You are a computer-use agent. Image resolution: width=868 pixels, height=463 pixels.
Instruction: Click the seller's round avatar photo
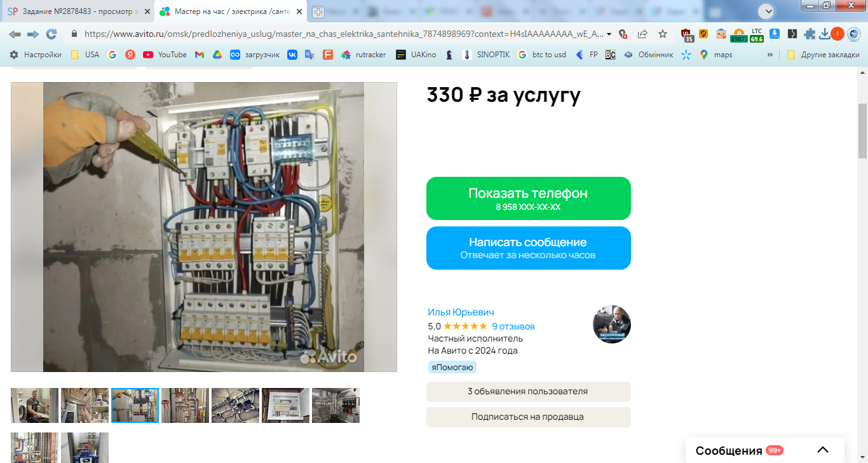(x=611, y=324)
